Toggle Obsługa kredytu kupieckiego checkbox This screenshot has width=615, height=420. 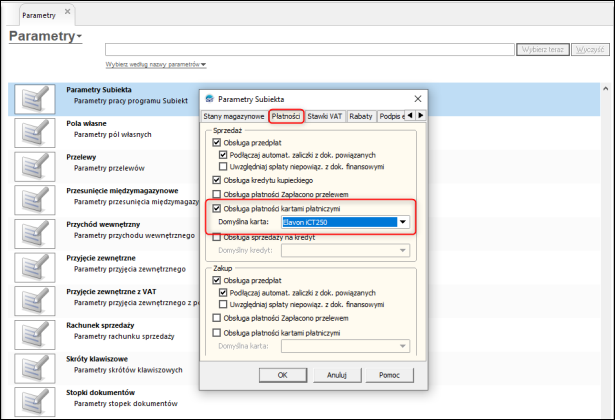point(217,180)
